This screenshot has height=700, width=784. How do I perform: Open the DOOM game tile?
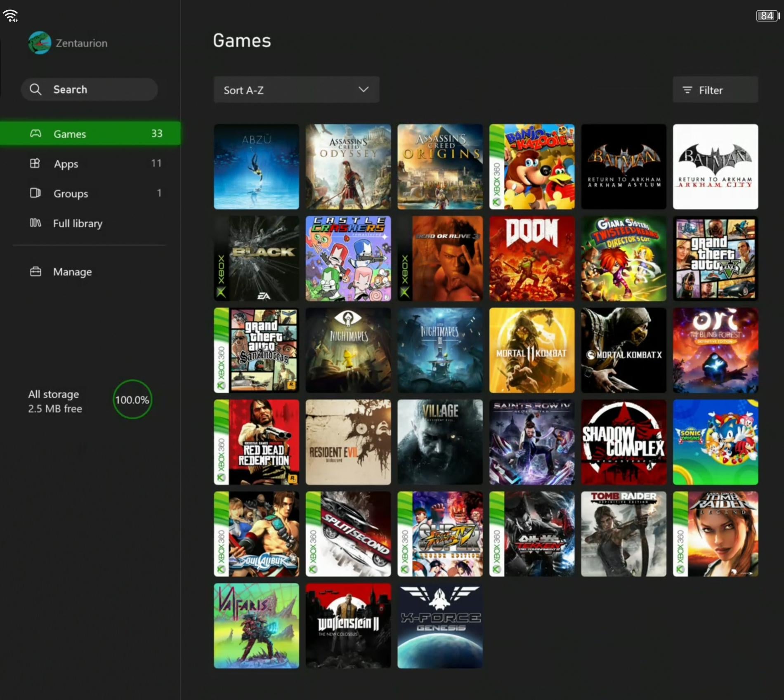click(531, 259)
